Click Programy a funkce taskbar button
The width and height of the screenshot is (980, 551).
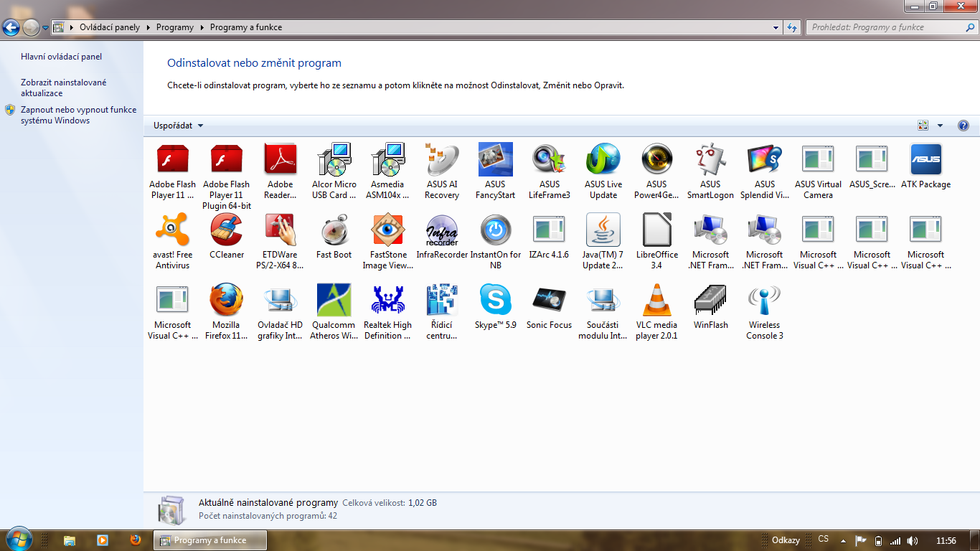210,540
